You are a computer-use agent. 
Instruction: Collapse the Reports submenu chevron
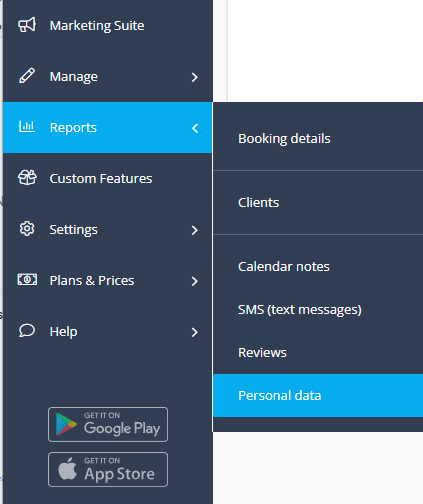195,128
